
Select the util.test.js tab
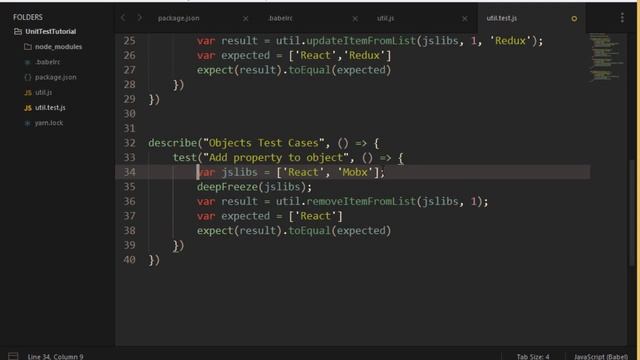(x=502, y=18)
